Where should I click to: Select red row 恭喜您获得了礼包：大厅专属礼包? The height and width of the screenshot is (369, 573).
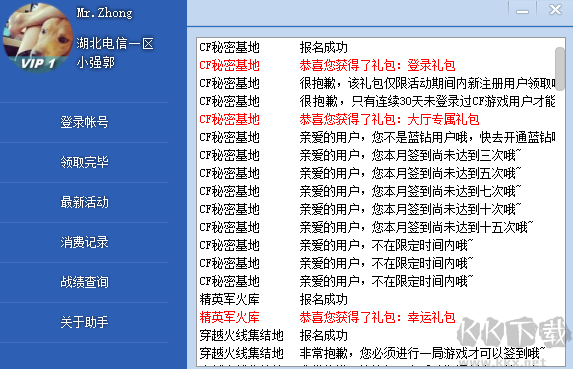pyautogui.click(x=376, y=119)
